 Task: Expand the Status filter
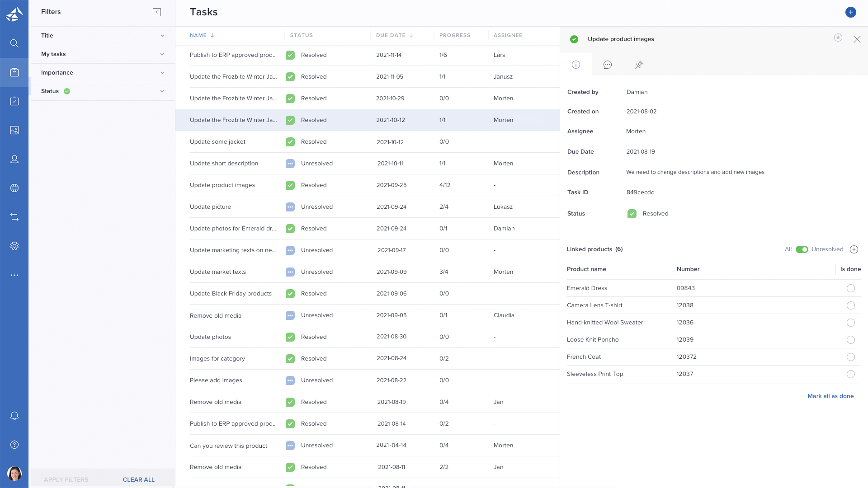tap(103, 91)
